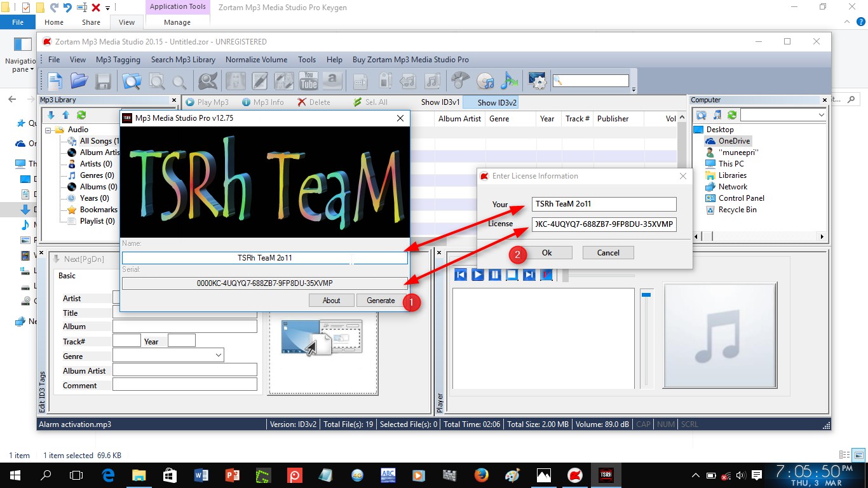868x488 pixels.
Task: Open the Mp3 Tagging menu
Action: tap(118, 60)
